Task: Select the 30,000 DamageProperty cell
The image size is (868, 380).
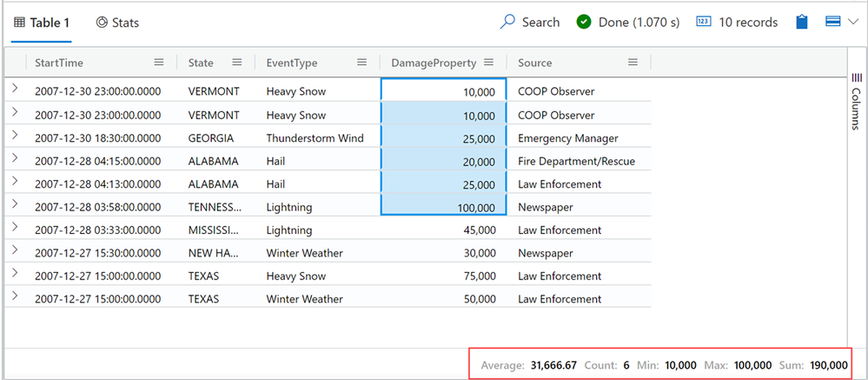Action: coord(443,252)
